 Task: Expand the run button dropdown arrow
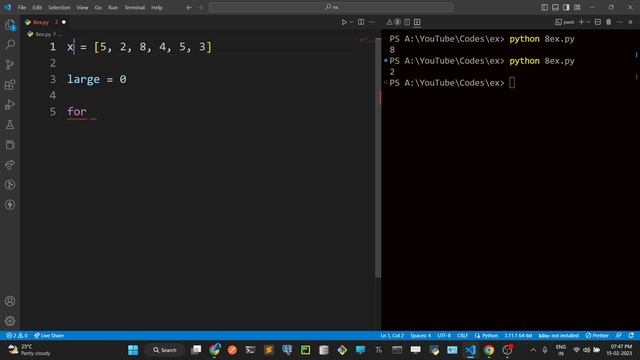point(351,22)
